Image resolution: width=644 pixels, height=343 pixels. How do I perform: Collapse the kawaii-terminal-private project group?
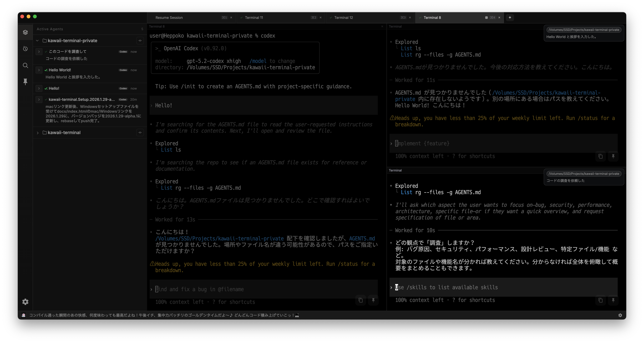click(37, 41)
